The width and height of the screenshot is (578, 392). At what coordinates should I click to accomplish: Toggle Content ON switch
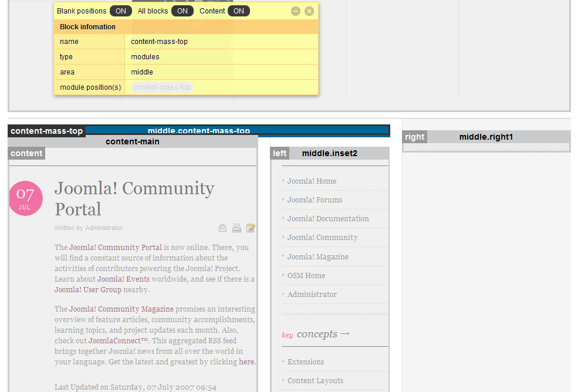[x=238, y=11]
